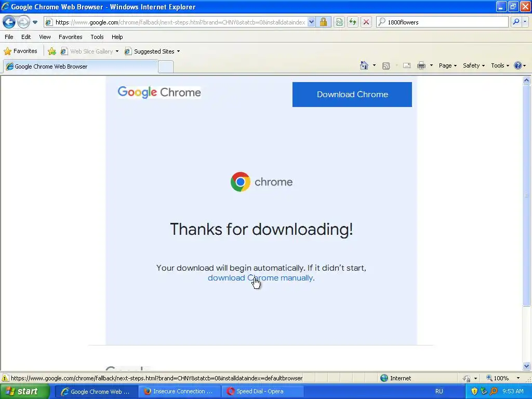Open the File menu
532x399 pixels.
[x=9, y=37]
